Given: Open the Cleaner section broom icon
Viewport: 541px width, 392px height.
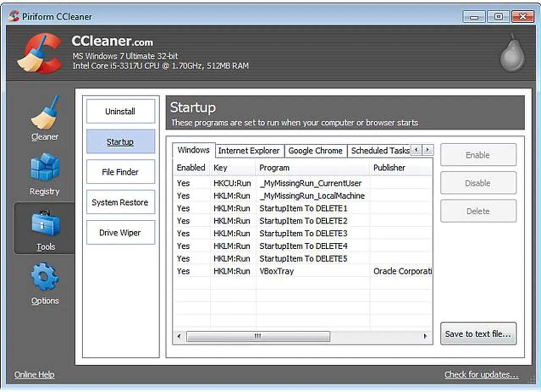Looking at the screenshot, I should click(x=45, y=113).
